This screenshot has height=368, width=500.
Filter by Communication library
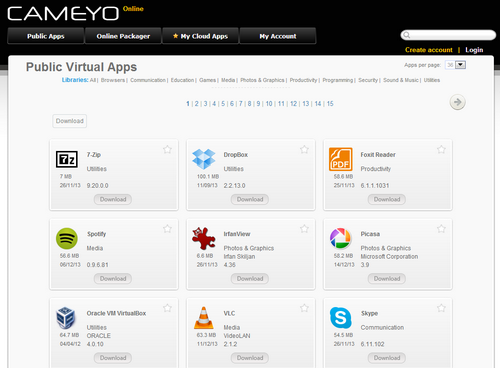pyautogui.click(x=148, y=80)
